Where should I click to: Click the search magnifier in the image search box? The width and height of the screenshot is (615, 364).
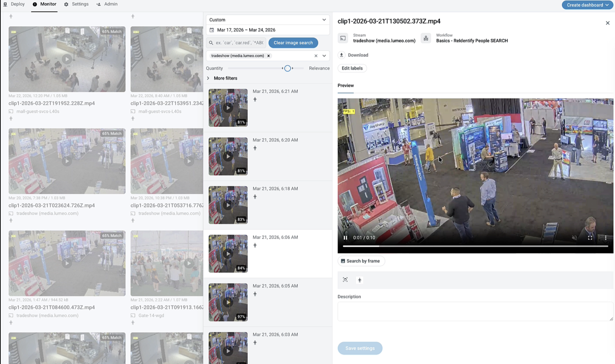211,43
